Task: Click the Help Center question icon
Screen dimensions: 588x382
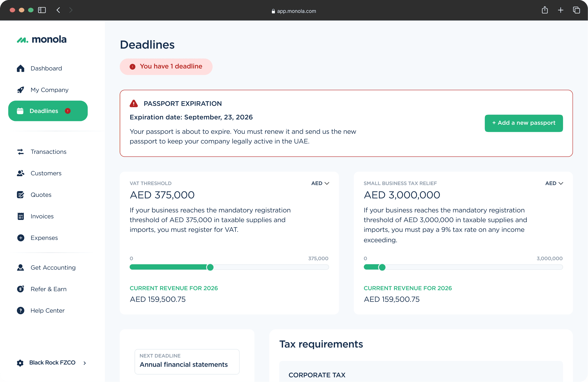Action: (21, 310)
